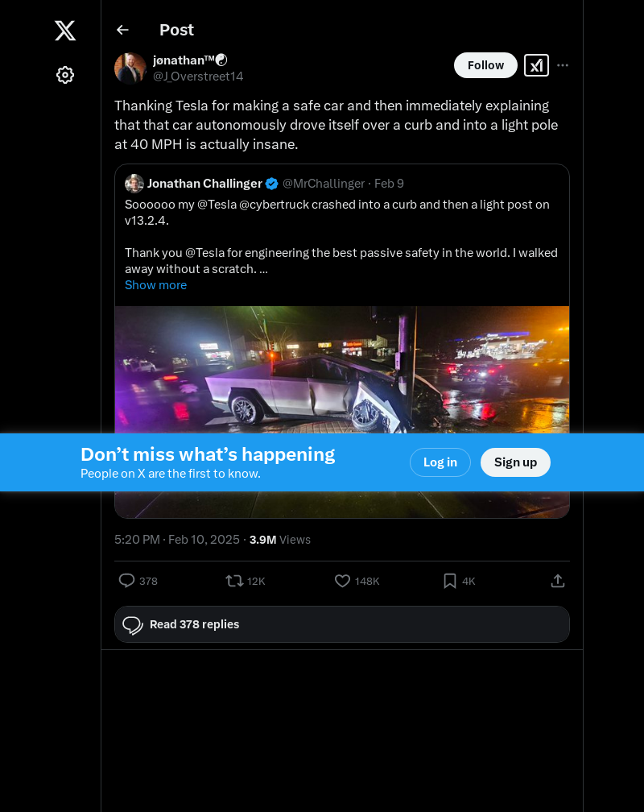
Task: Open the three-dot more options menu
Action: click(563, 65)
